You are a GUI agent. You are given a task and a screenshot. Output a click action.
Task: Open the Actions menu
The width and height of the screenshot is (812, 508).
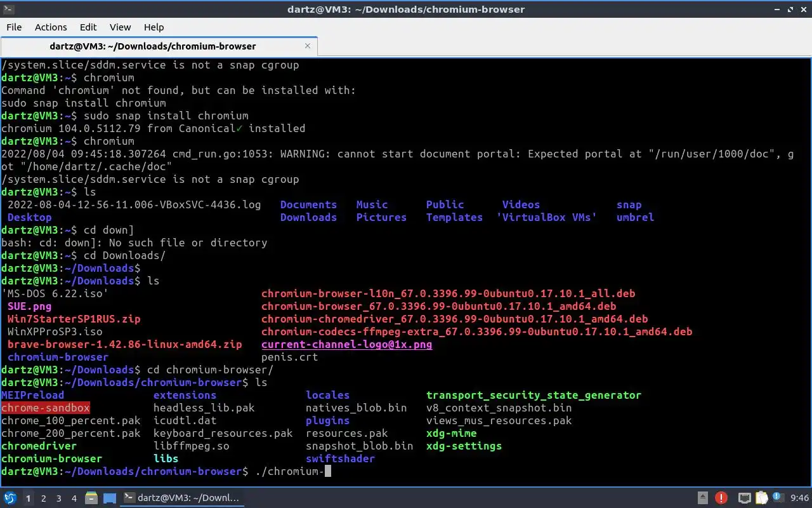[51, 27]
